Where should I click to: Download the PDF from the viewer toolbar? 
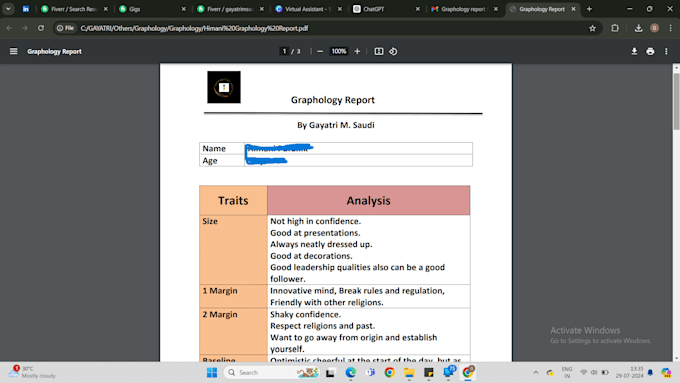634,51
